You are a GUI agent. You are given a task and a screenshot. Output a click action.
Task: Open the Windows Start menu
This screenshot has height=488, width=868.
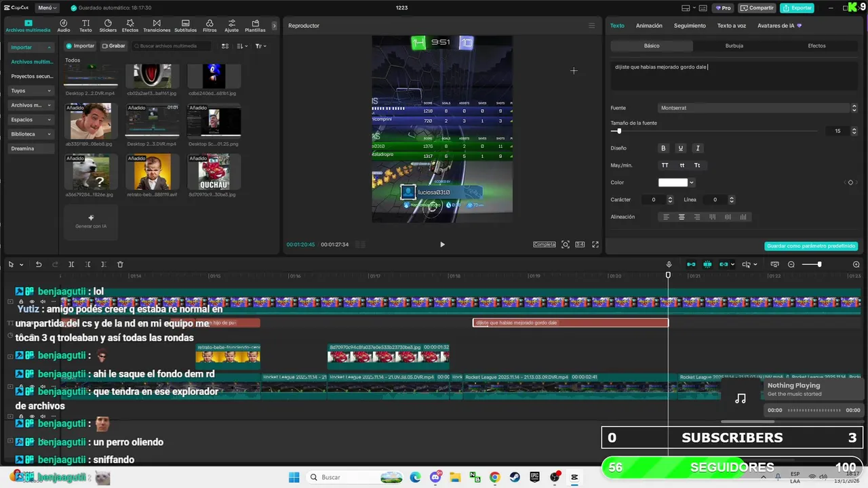(294, 477)
